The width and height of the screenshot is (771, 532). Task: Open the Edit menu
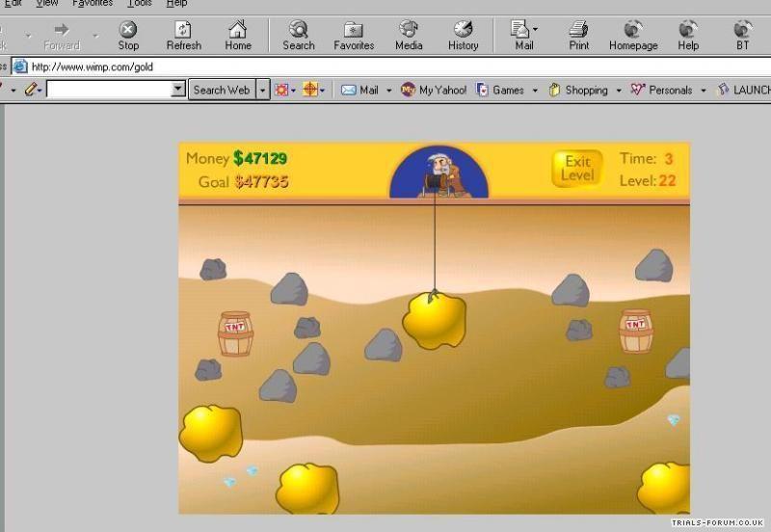13,4
